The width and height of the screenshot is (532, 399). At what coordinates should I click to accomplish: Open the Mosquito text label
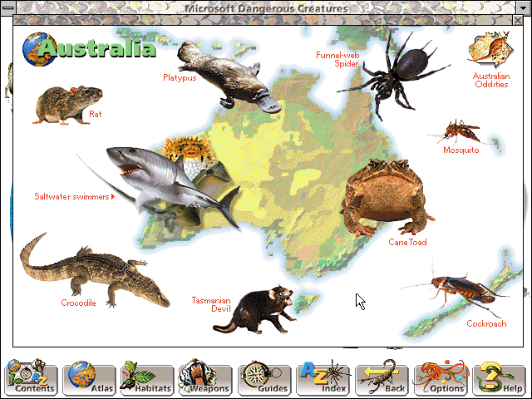point(461,150)
